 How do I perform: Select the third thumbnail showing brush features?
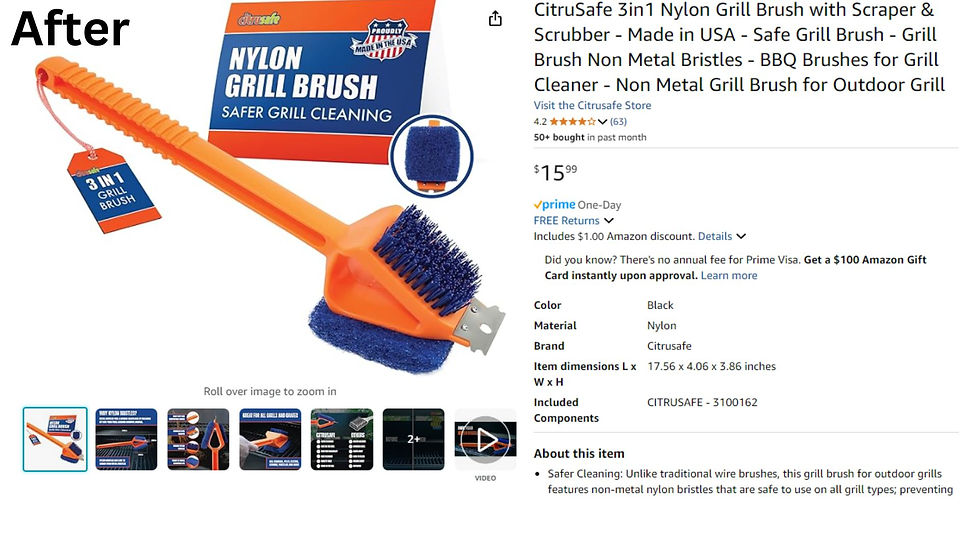pyautogui.click(x=198, y=440)
